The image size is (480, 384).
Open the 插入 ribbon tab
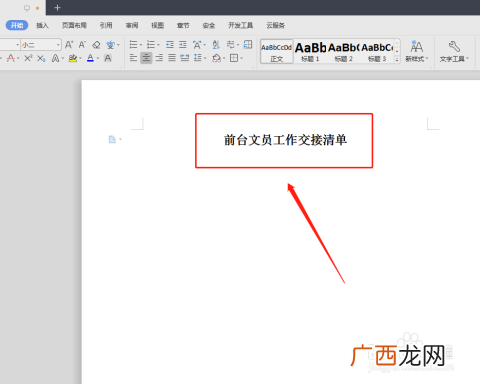pyautogui.click(x=42, y=25)
